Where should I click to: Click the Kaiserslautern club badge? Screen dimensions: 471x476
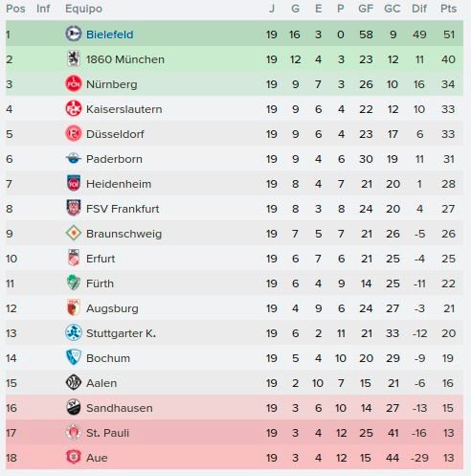[74, 109]
